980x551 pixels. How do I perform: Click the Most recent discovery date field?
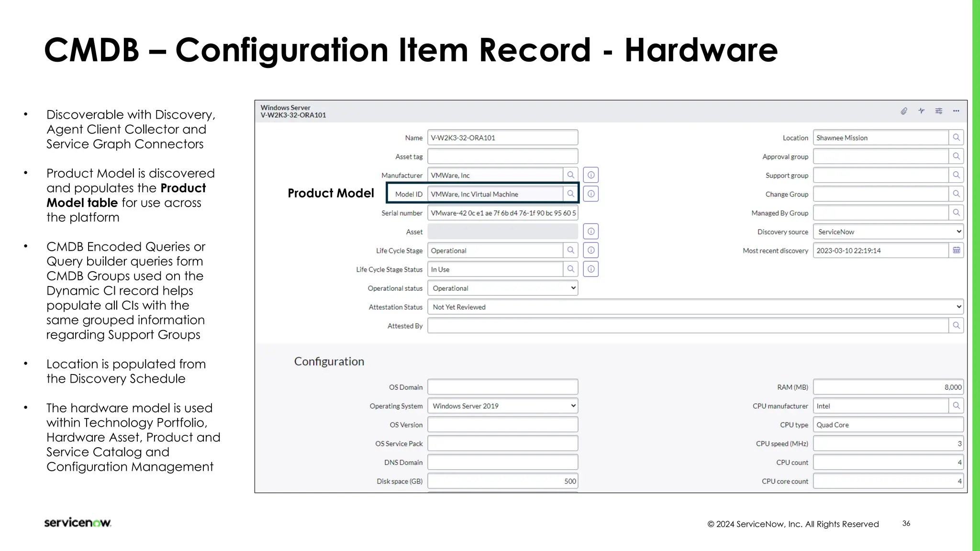tap(881, 250)
